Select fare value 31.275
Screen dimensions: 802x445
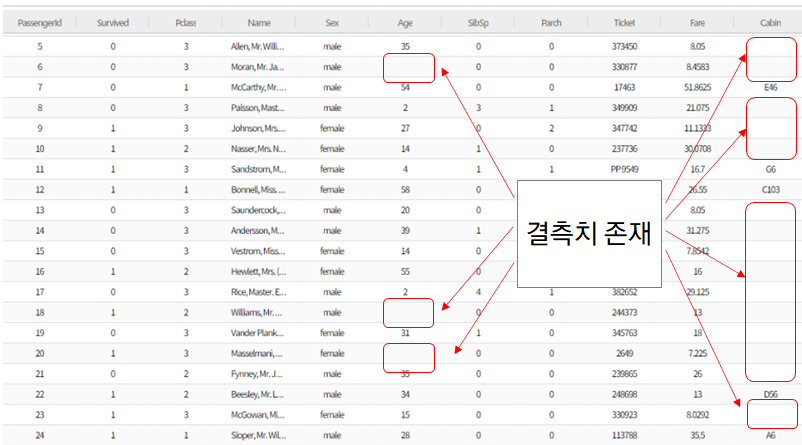pyautogui.click(x=698, y=231)
